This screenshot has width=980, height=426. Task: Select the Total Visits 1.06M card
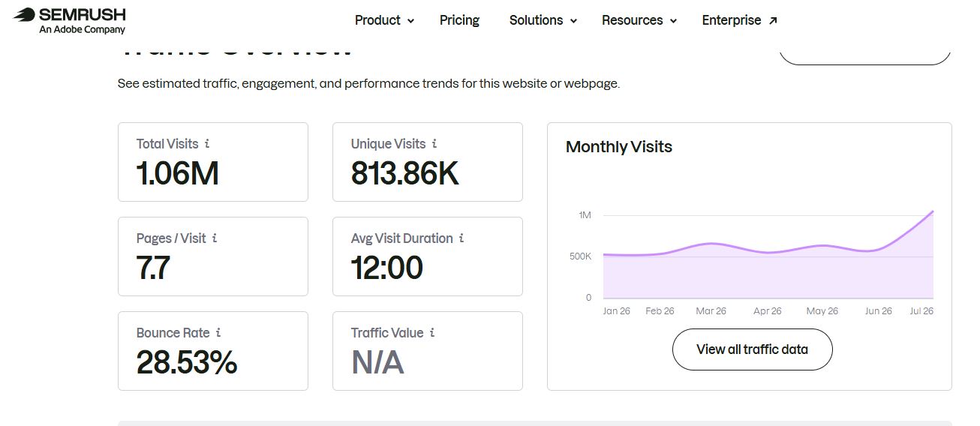[213, 162]
